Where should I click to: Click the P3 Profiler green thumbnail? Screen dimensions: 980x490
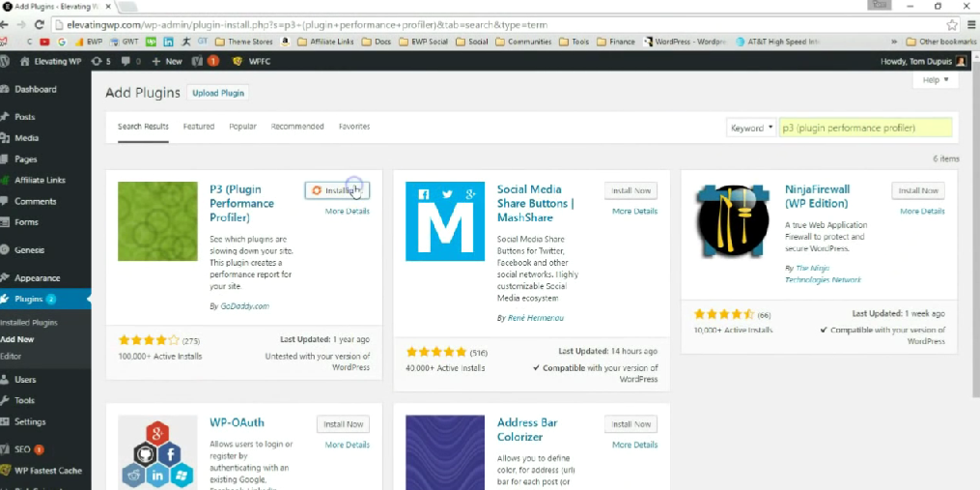tap(157, 221)
